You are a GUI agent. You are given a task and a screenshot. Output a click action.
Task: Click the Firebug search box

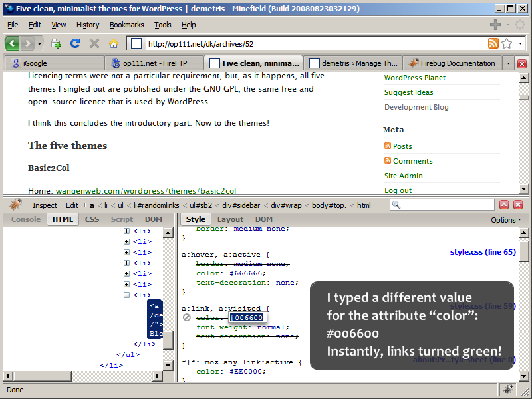pyautogui.click(x=442, y=205)
